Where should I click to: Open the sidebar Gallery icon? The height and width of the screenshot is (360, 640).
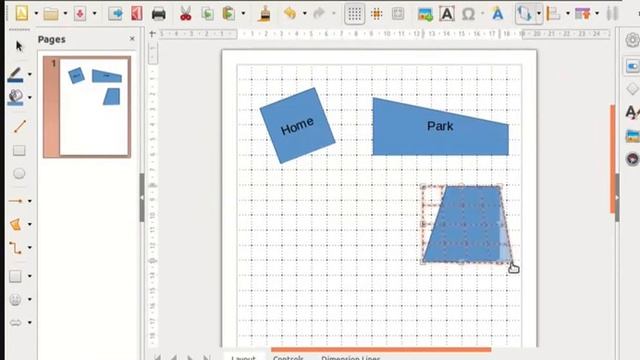tap(632, 136)
